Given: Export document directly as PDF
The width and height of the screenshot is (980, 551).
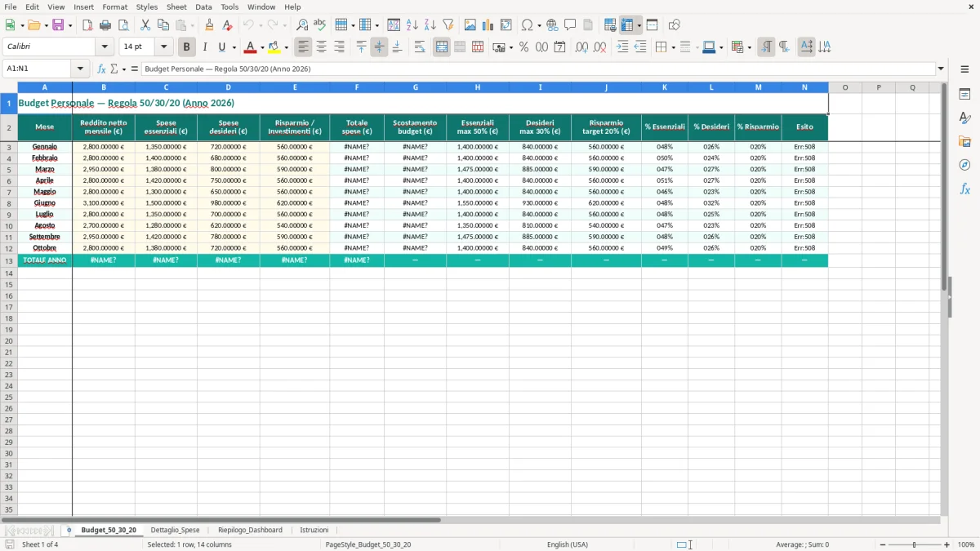Looking at the screenshot, I should pyautogui.click(x=87, y=25).
